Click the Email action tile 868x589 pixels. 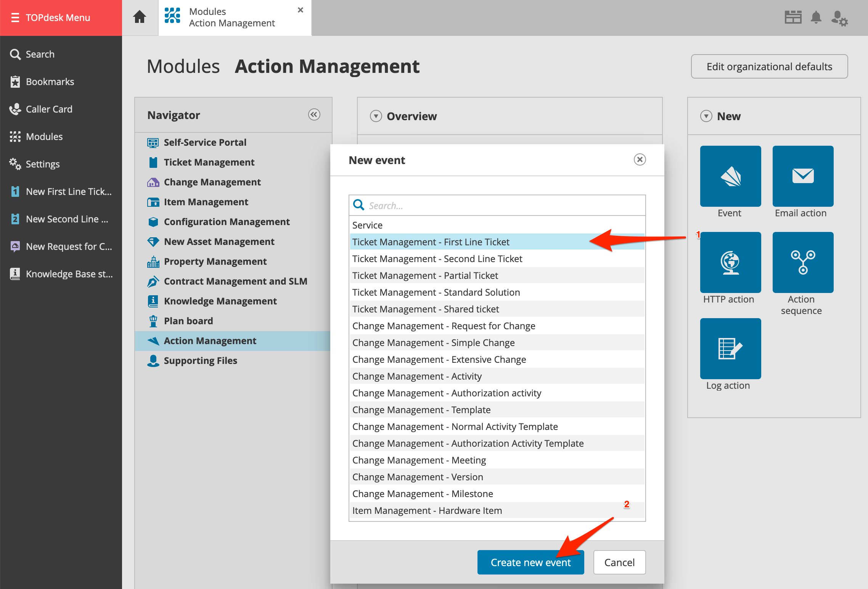(x=803, y=176)
